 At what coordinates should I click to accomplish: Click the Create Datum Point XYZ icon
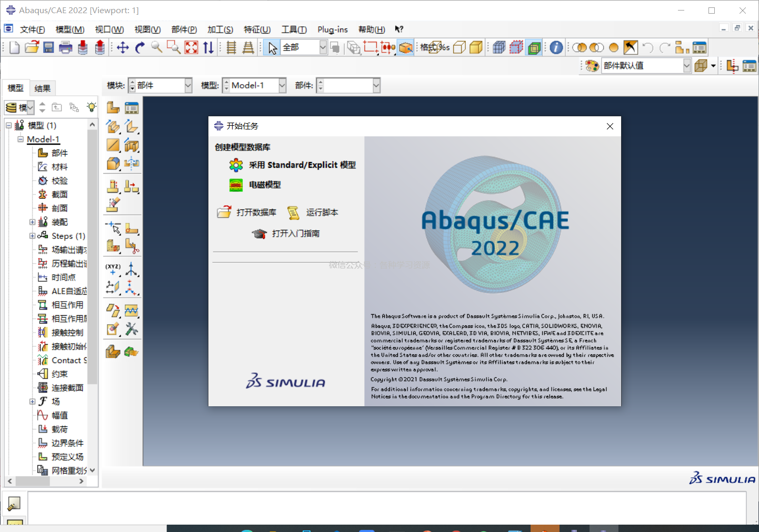click(113, 270)
